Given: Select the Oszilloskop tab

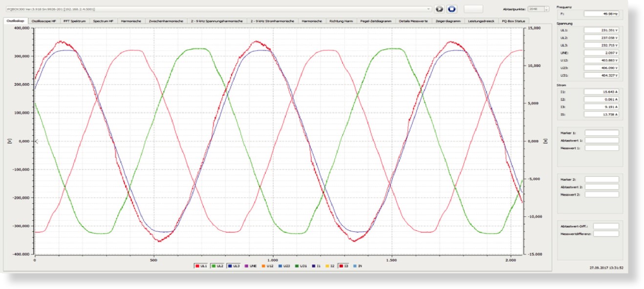Looking at the screenshot, I should click(16, 21).
